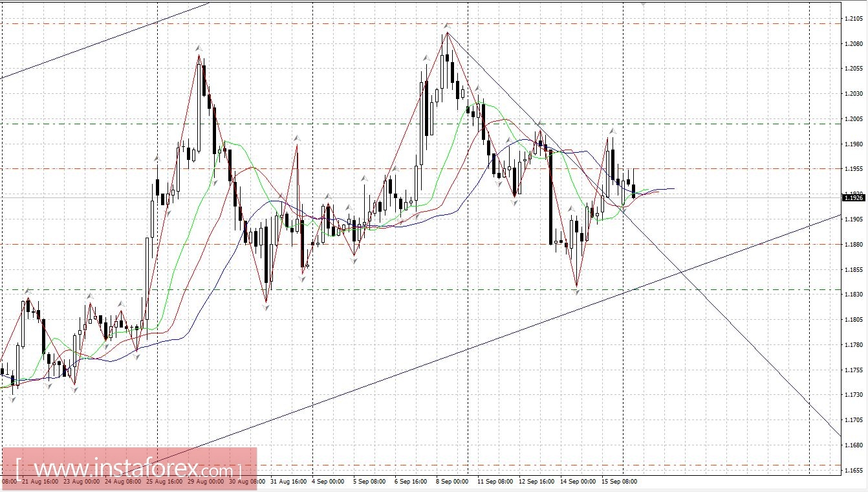Click the 24 Aug 08:00 date label

click(123, 482)
